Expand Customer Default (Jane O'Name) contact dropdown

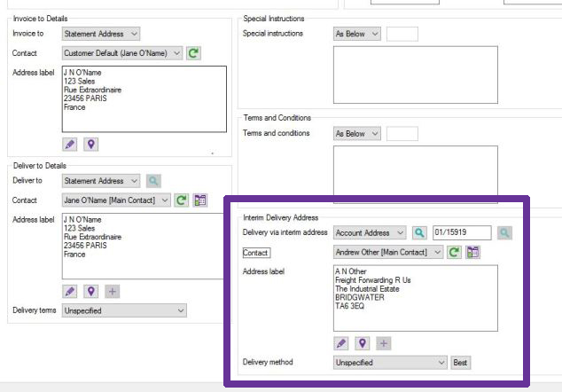click(x=122, y=53)
